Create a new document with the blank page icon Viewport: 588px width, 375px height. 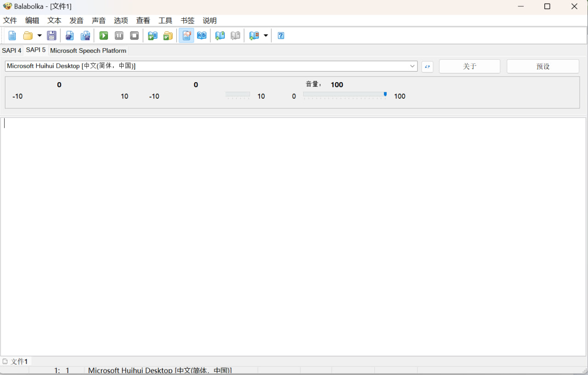coord(12,35)
